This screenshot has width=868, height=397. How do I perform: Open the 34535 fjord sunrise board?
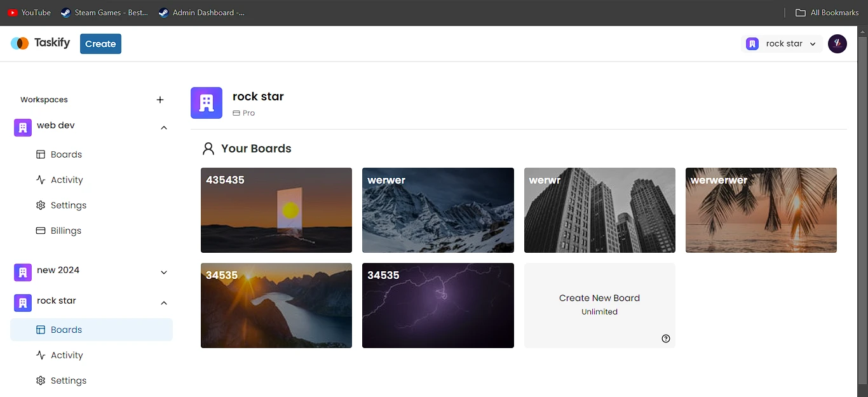pos(276,306)
